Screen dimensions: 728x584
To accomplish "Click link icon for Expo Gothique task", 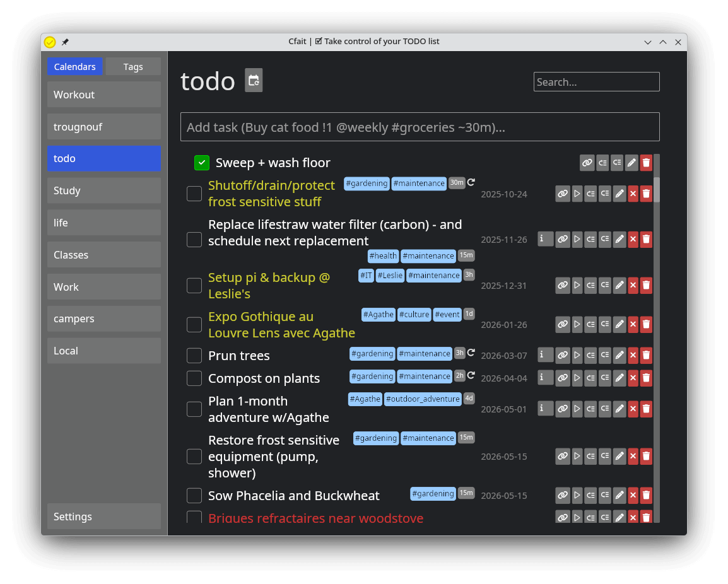I will (x=562, y=325).
